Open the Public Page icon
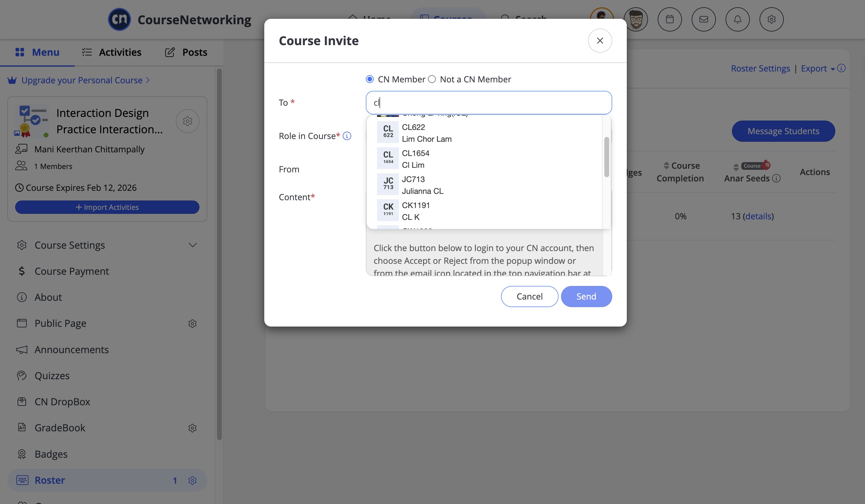This screenshot has height=504, width=865. (22, 323)
